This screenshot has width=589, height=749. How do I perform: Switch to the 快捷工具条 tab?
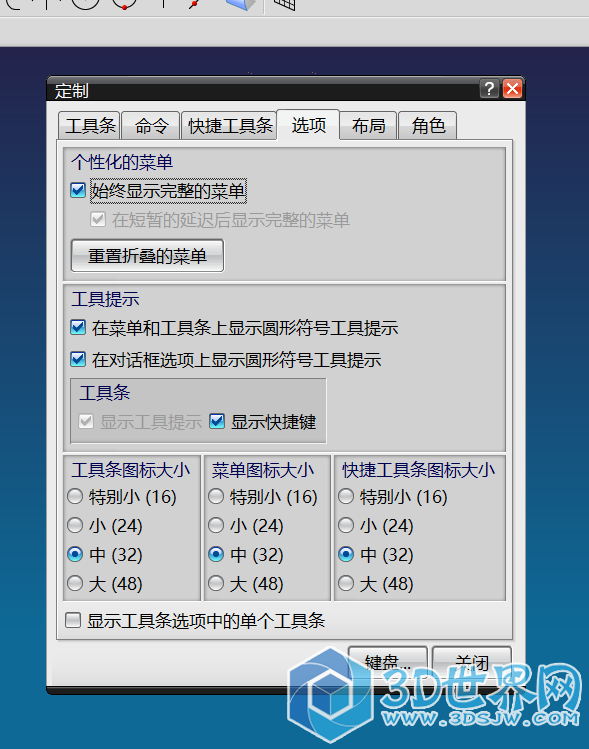[x=229, y=126]
